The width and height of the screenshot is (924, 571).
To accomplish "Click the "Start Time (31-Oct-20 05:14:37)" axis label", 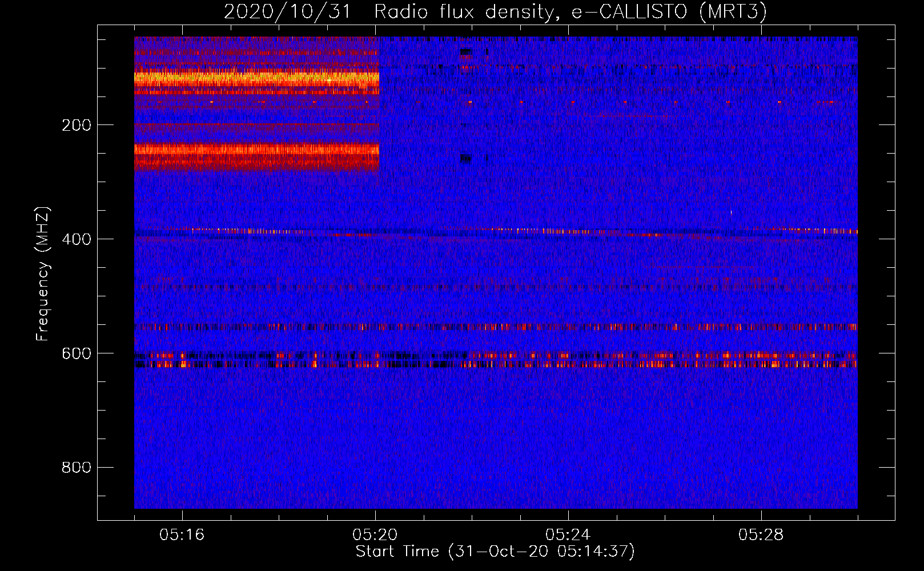I will tap(495, 552).
